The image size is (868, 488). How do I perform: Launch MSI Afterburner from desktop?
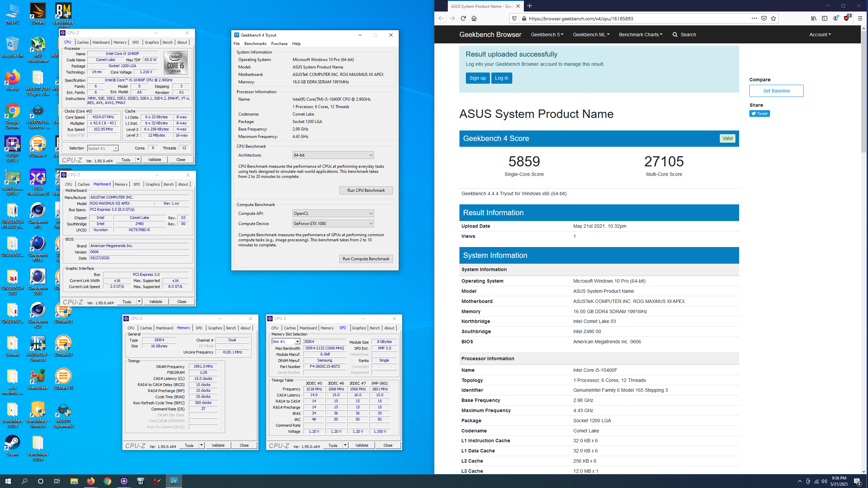(x=38, y=49)
